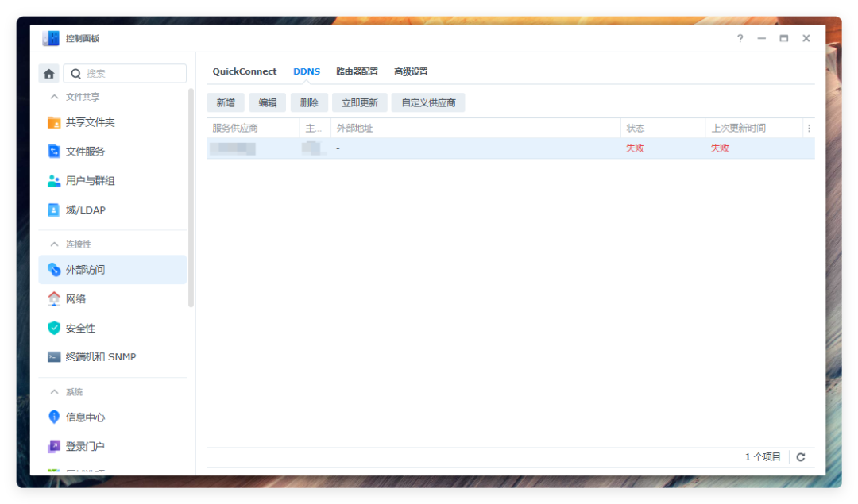Viewport: 858px width, 504px height.
Task: Click the red 失败 under 上次更新时间 column
Action: coord(720,148)
